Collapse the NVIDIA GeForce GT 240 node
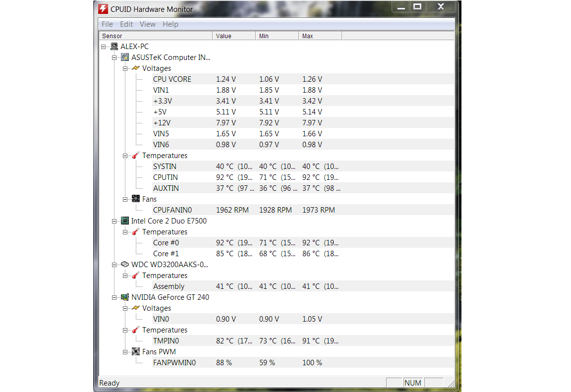The image size is (571, 392). pos(114,297)
